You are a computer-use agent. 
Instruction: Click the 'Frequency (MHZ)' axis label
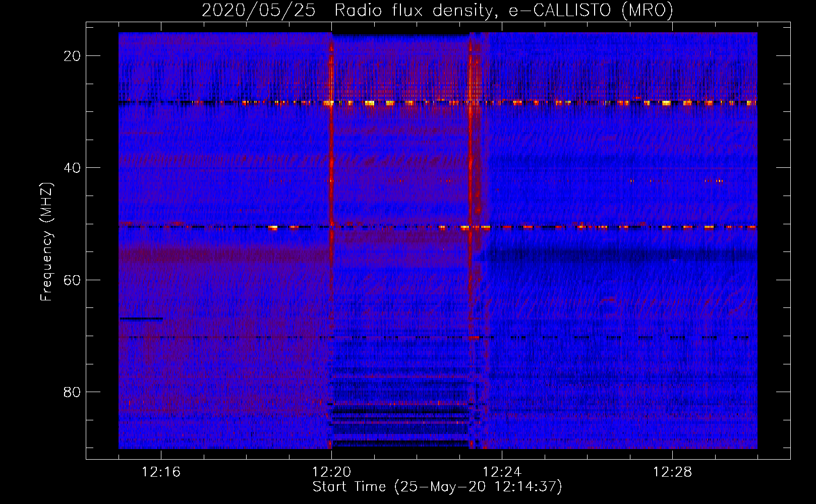click(46, 242)
